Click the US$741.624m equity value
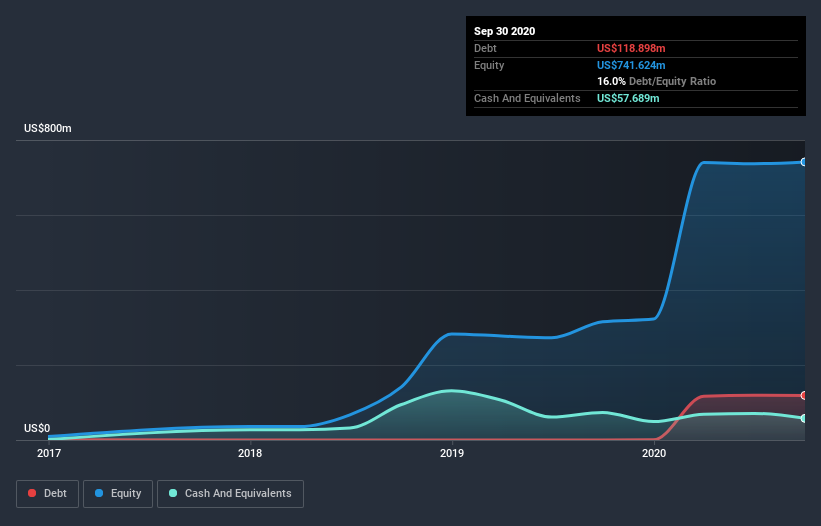Viewport: 821px width, 526px height. (x=631, y=65)
